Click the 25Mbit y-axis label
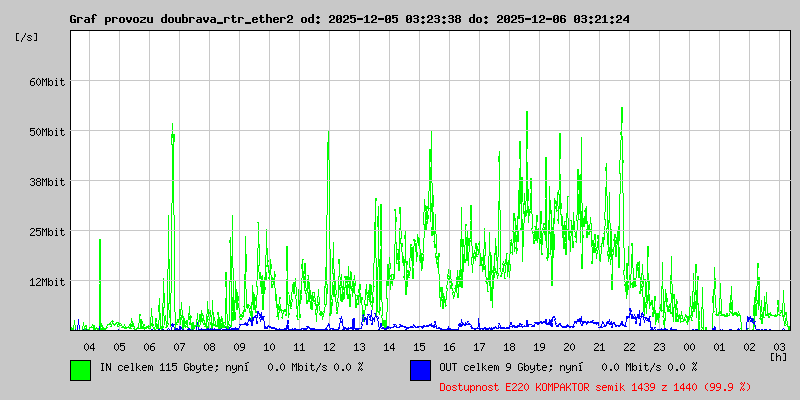The image size is (800, 400). pyautogui.click(x=46, y=232)
